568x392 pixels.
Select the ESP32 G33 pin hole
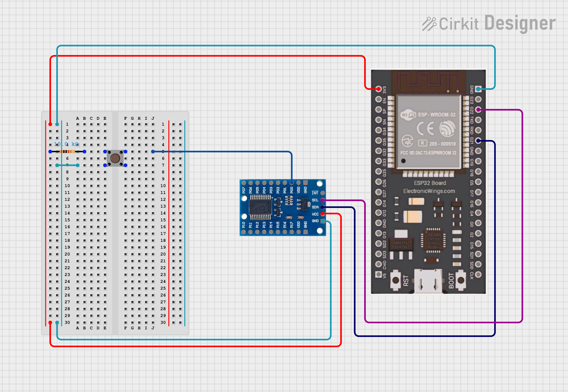click(378, 161)
